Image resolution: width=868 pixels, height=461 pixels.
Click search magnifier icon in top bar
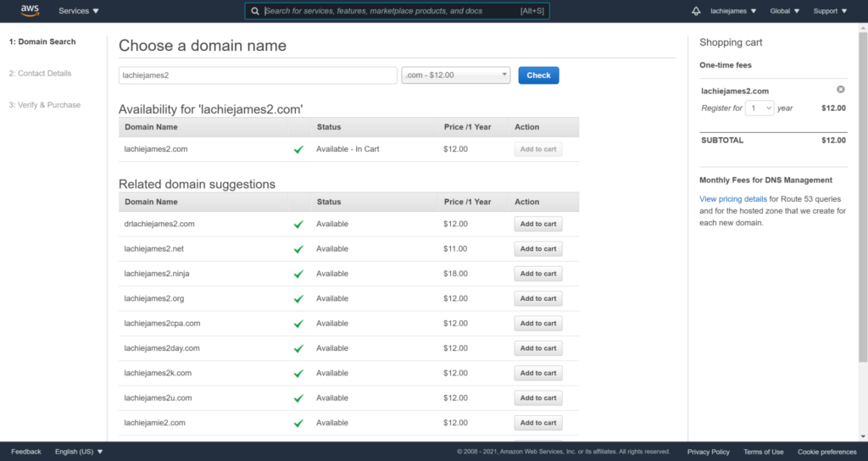(254, 11)
